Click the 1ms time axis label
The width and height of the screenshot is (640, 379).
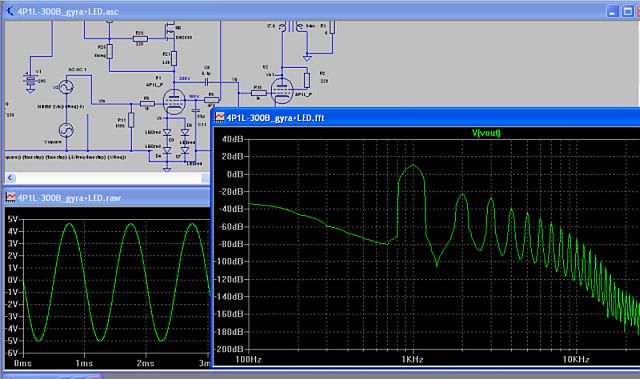(x=84, y=363)
